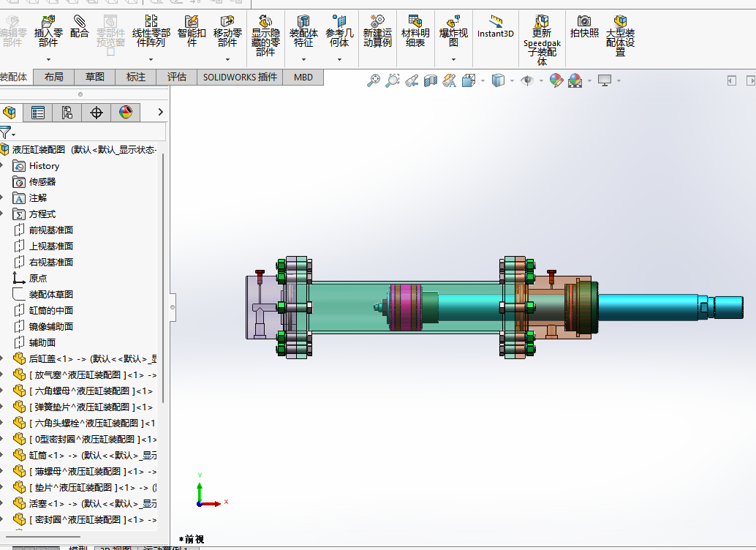Open DisplayManager color ball tab
The width and height of the screenshot is (756, 550).
(125, 113)
